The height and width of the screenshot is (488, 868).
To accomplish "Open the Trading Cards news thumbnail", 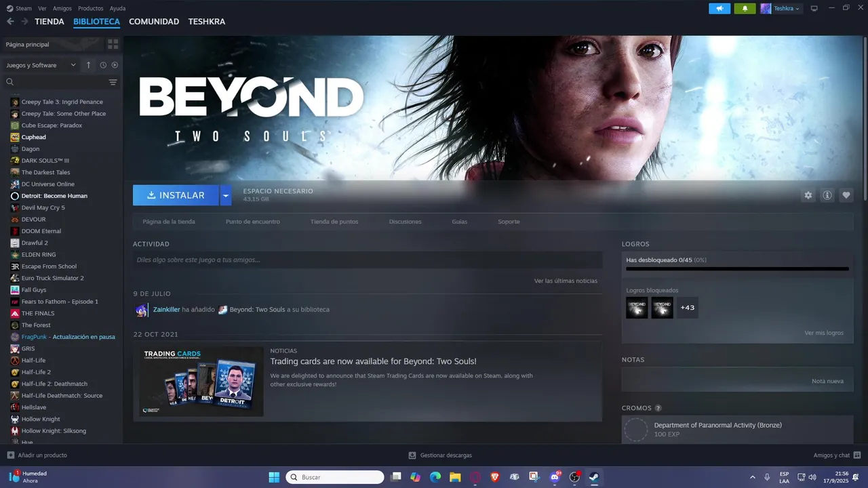I will (201, 382).
